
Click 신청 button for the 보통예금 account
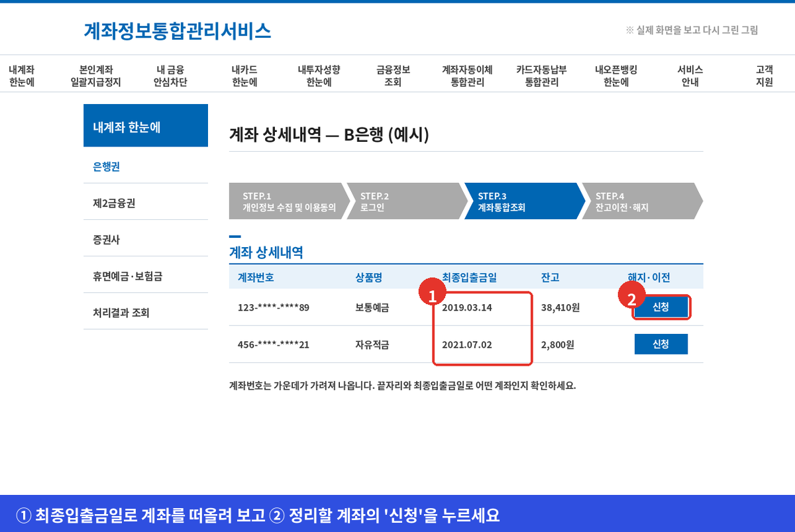click(x=661, y=307)
